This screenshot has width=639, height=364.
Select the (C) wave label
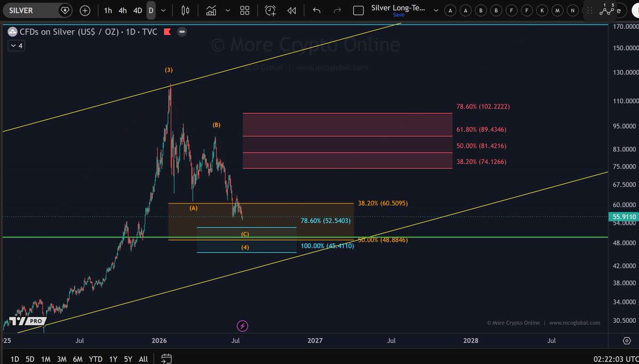[245, 234]
